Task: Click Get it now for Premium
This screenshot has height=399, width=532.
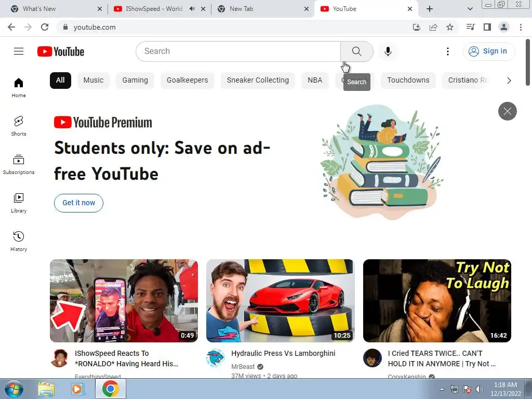Action: point(79,203)
